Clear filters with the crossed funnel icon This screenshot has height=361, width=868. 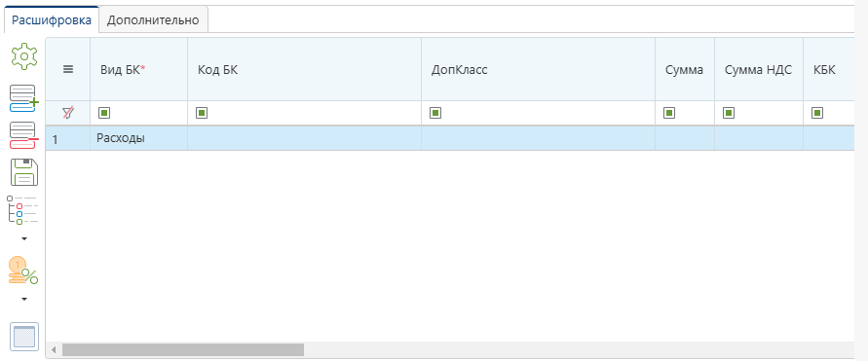click(67, 113)
